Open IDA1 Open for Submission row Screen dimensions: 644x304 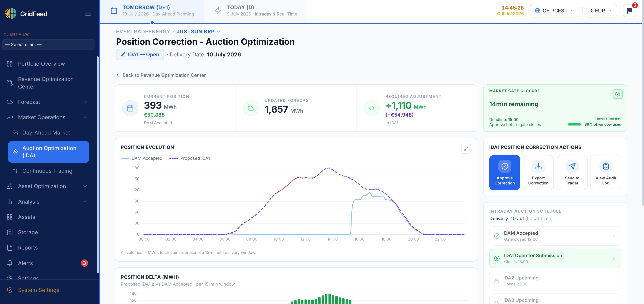(x=555, y=258)
